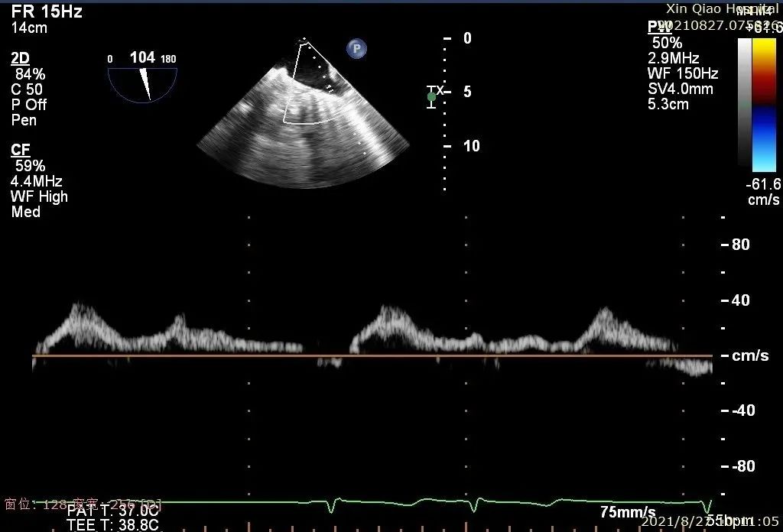This screenshot has height=532, width=783.
Task: Click the SV4.0mm sample volume setting
Action: (680, 89)
